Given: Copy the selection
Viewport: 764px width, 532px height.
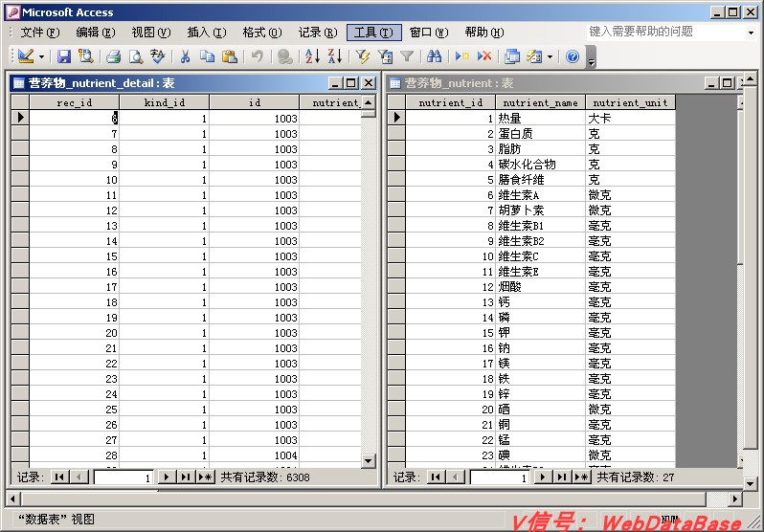Looking at the screenshot, I should tap(207, 56).
